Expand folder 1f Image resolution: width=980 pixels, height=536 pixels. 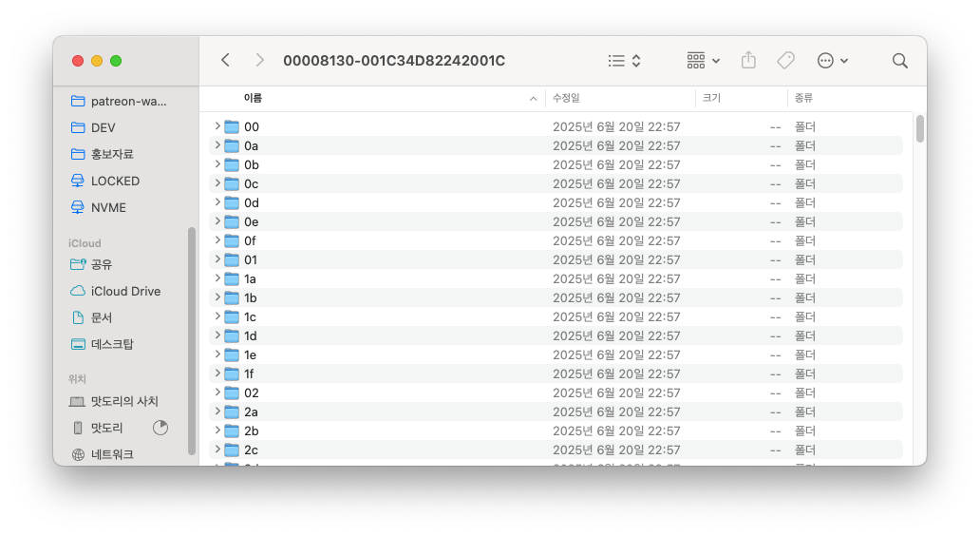[x=217, y=373]
